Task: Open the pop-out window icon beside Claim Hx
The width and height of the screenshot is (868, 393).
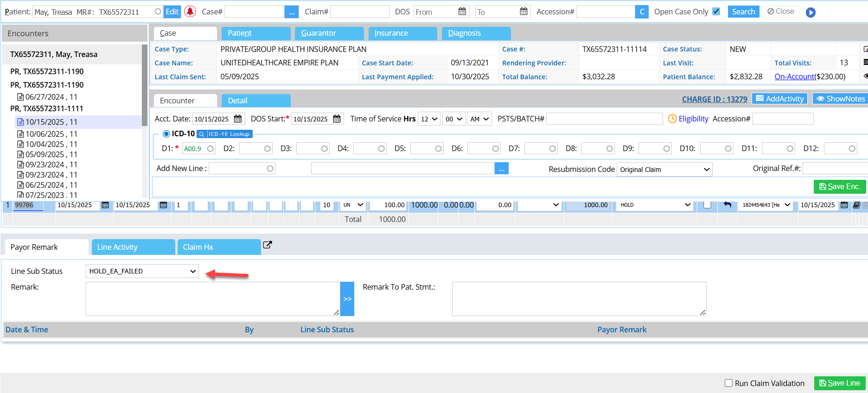Action: point(268,245)
